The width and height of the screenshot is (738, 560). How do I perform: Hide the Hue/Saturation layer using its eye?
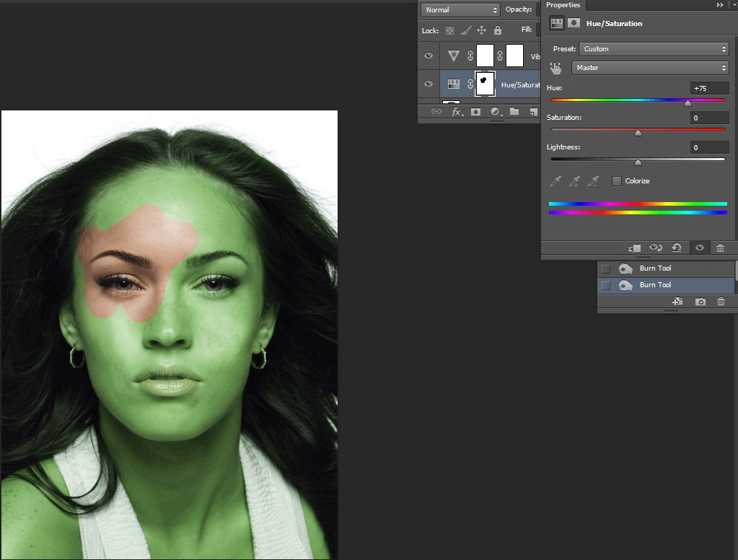429,84
